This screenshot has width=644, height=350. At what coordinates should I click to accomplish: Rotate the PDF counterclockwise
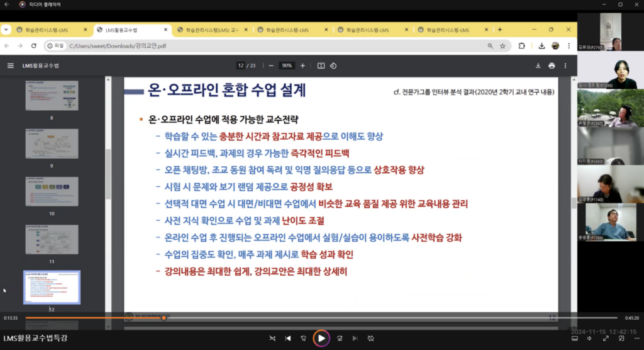333,65
